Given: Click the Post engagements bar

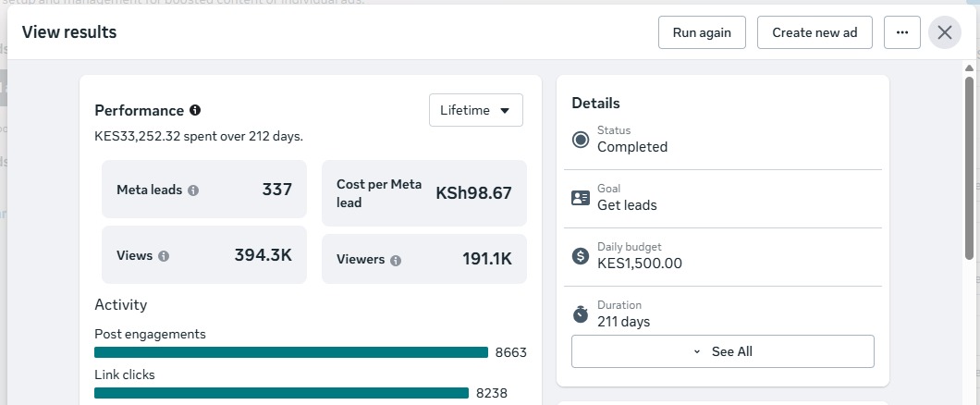Looking at the screenshot, I should pos(291,352).
